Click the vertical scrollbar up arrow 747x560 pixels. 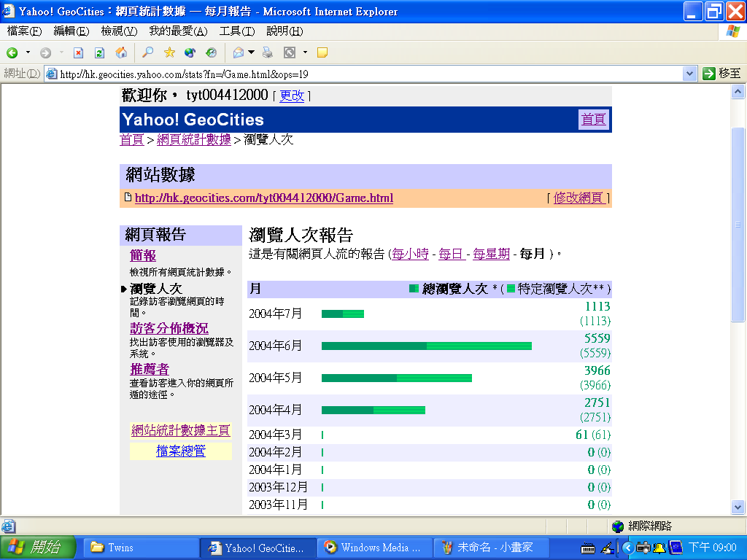(x=738, y=91)
